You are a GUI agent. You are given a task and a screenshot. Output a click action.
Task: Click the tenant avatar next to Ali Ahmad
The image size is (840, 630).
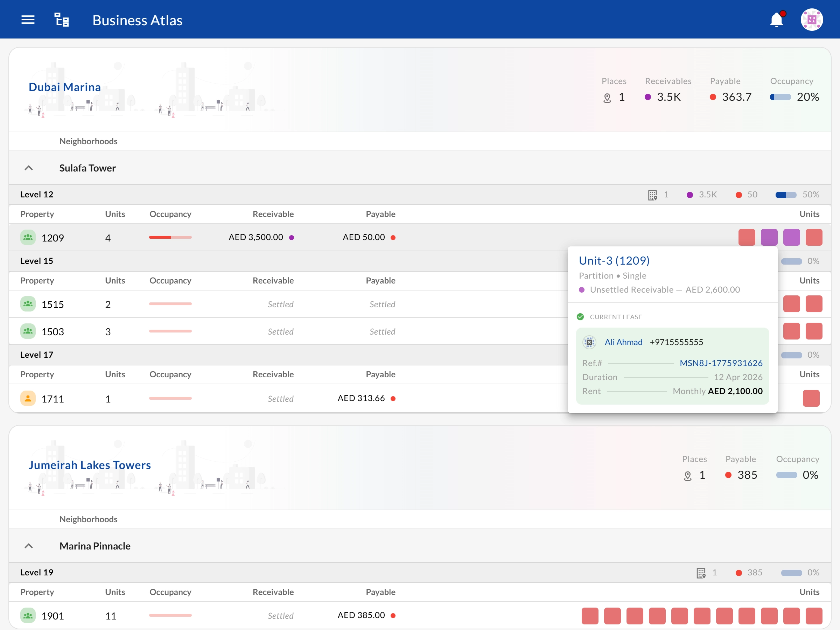click(x=589, y=342)
